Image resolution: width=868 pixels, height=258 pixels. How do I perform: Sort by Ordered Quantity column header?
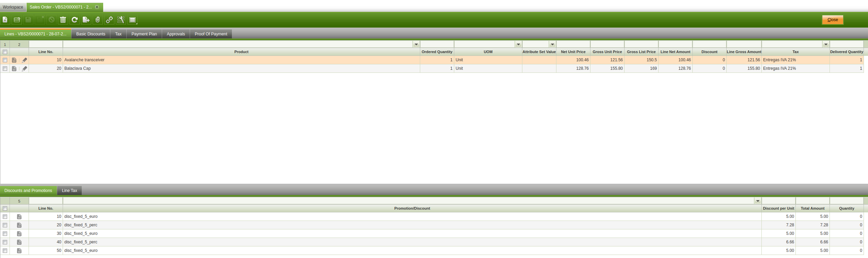click(437, 52)
